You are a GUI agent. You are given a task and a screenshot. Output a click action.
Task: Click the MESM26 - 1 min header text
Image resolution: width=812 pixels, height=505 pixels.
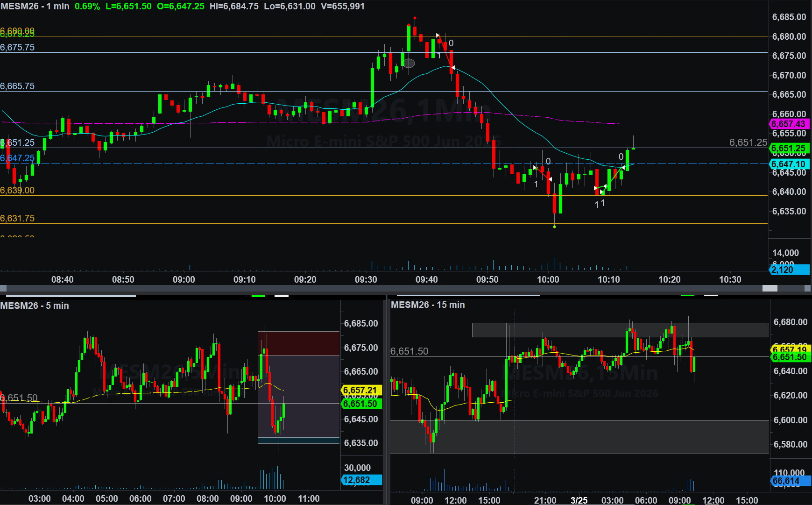click(x=35, y=6)
